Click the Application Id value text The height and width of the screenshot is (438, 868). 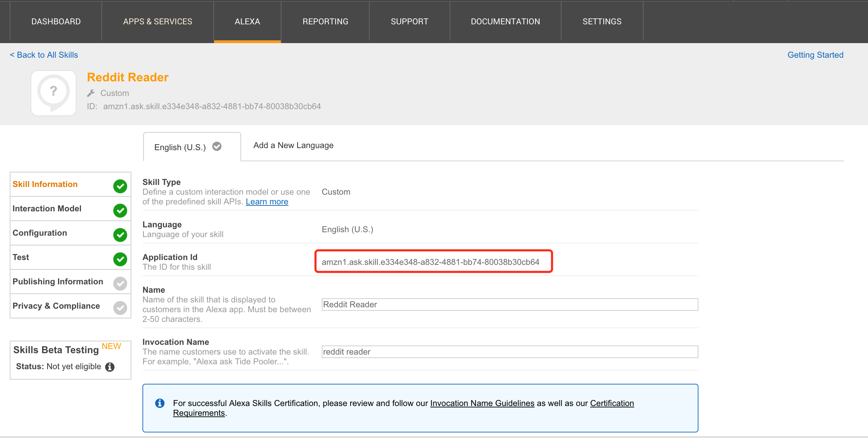pos(431,262)
